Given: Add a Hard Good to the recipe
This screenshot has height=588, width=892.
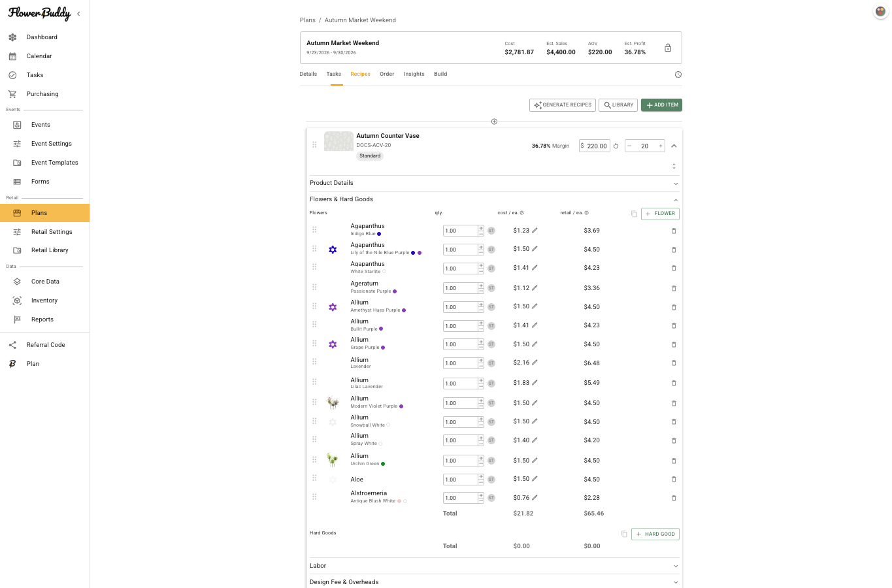Looking at the screenshot, I should 655,534.
